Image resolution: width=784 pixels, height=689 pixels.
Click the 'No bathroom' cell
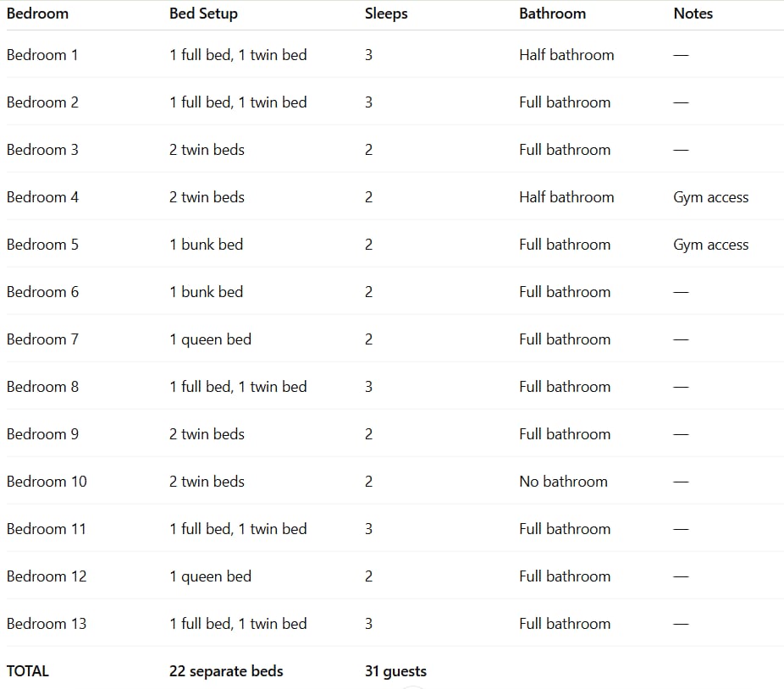(x=563, y=482)
